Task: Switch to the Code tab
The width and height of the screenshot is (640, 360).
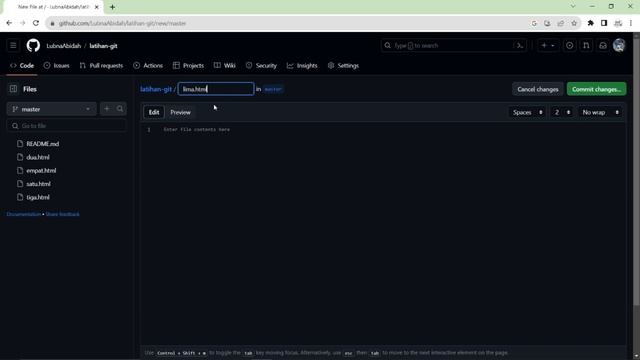Action: (x=22, y=66)
